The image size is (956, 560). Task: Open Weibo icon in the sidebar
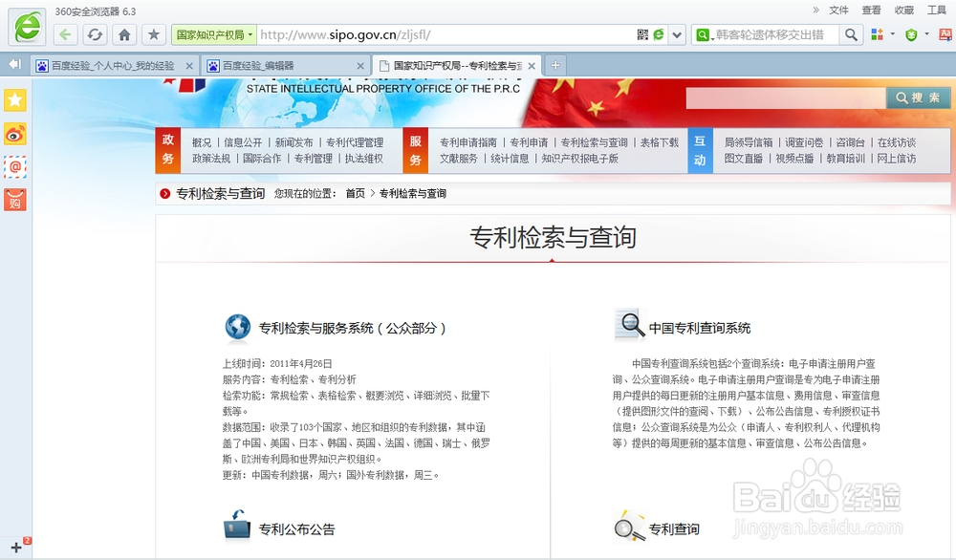pos(15,134)
